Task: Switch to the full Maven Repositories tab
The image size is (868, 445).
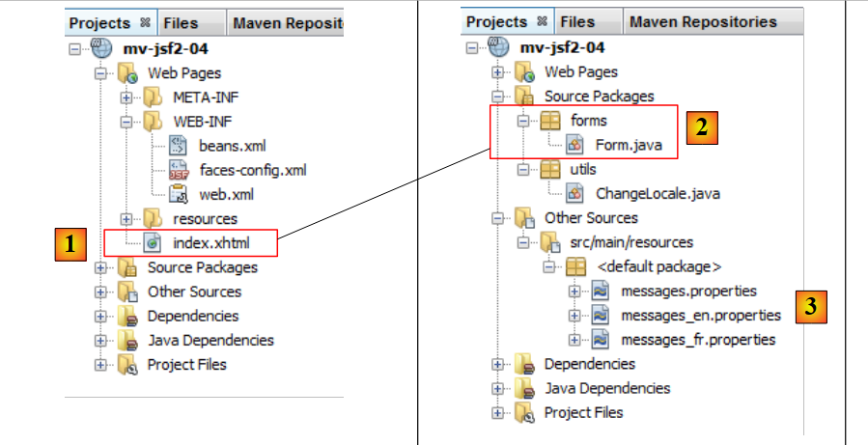Action: tap(702, 21)
